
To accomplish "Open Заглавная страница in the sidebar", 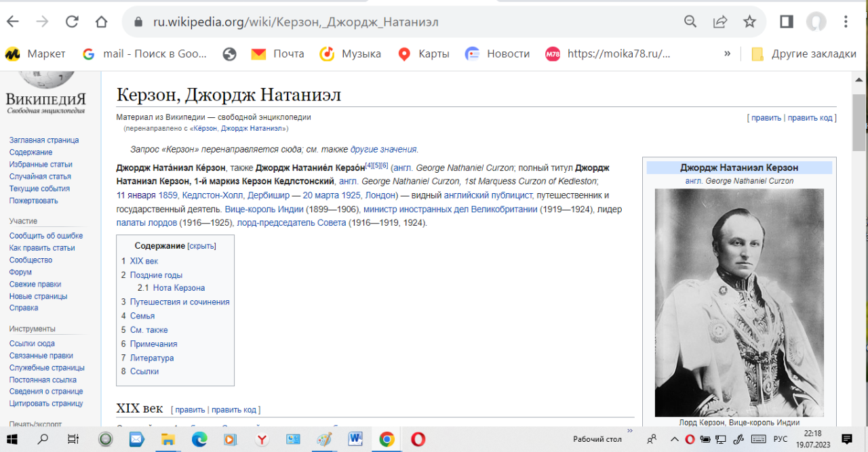I will coord(44,140).
